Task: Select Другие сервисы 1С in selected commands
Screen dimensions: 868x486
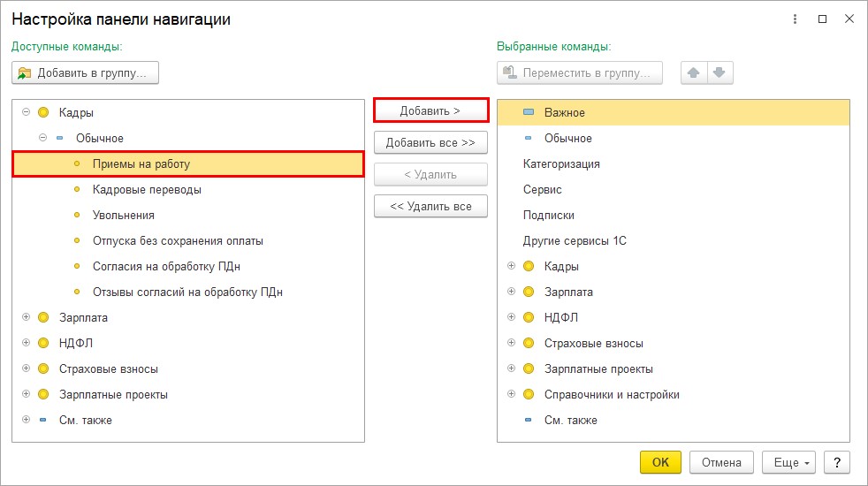Action: [575, 241]
